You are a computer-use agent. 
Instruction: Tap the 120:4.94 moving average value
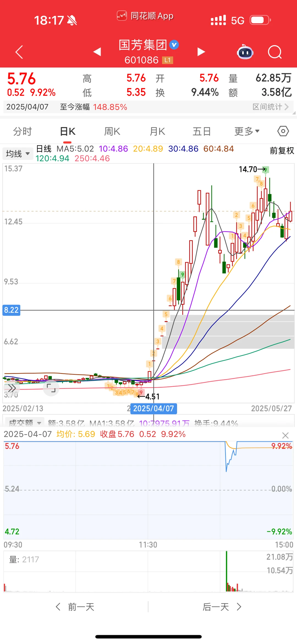[x=52, y=158]
